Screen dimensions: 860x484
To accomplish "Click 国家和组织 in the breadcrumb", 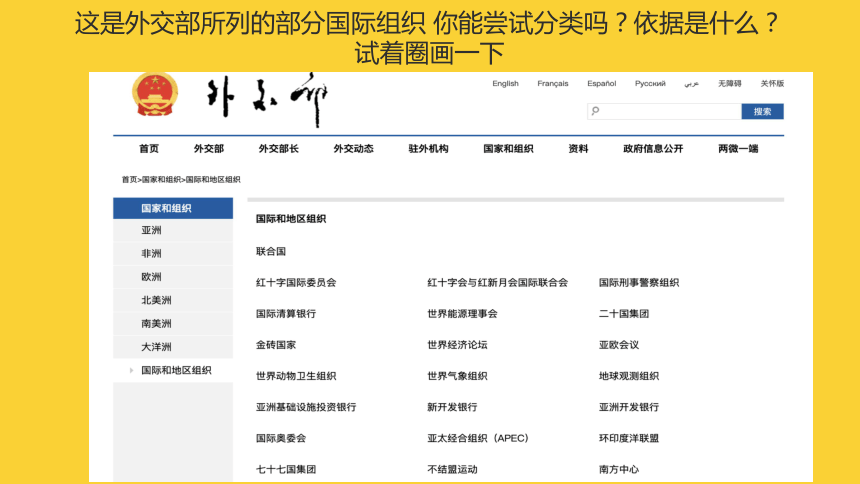I will point(161,179).
